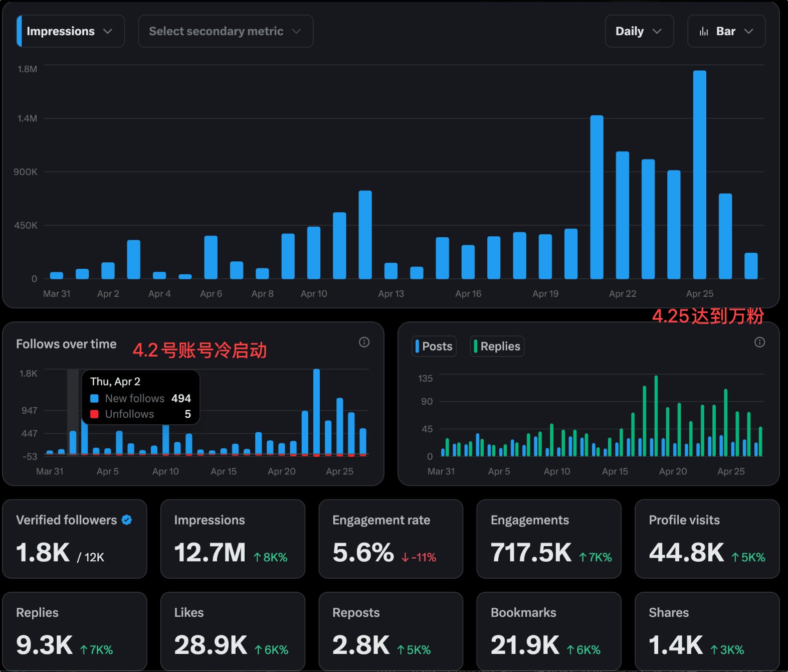
Task: Open the Engagement rate card
Action: point(391,539)
